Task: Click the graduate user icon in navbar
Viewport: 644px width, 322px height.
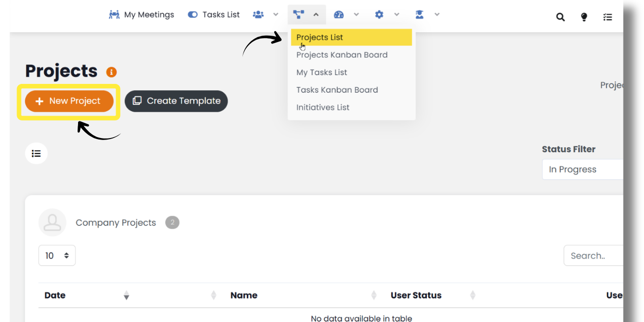Action: point(419,15)
